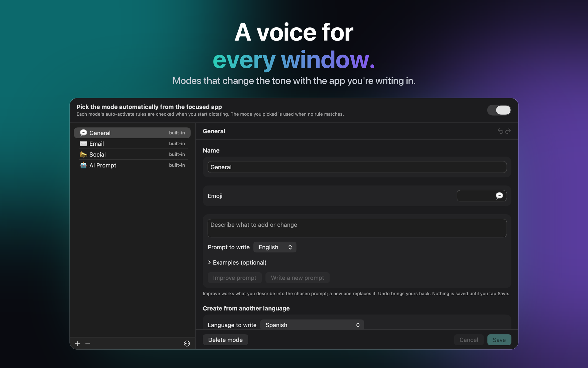
Task: Click the Create from another language heading
Action: point(246,309)
